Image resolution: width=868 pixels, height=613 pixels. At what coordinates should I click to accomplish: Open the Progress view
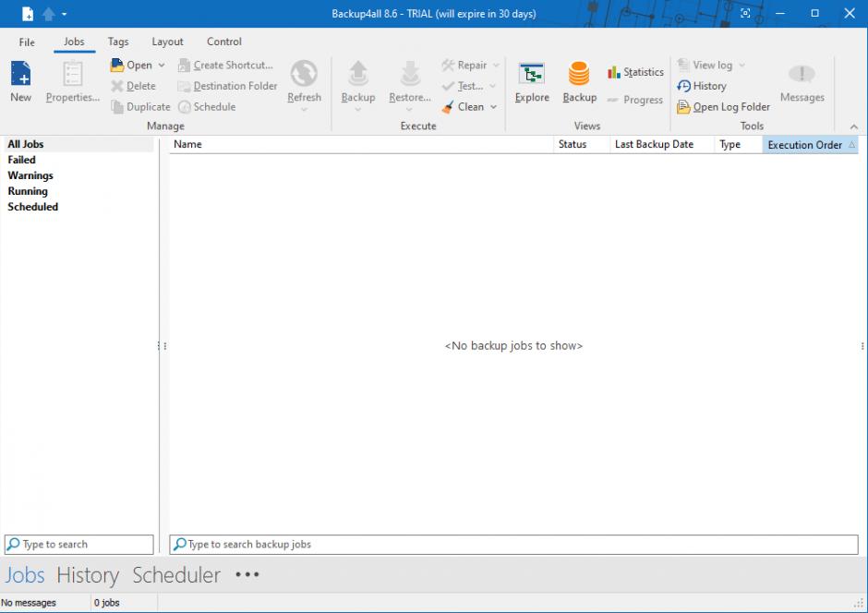(x=635, y=100)
